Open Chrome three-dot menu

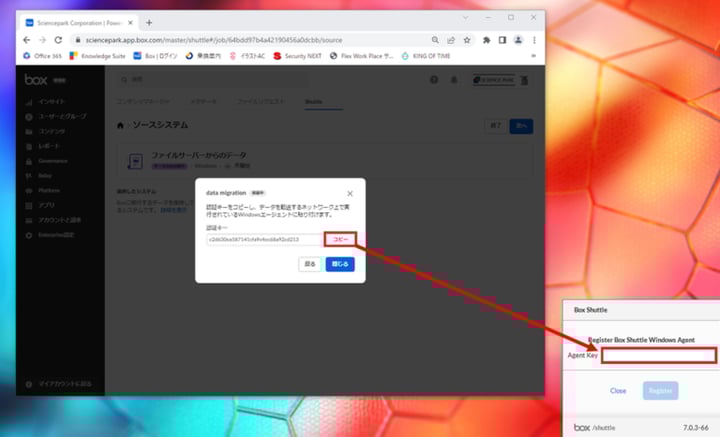(x=534, y=39)
